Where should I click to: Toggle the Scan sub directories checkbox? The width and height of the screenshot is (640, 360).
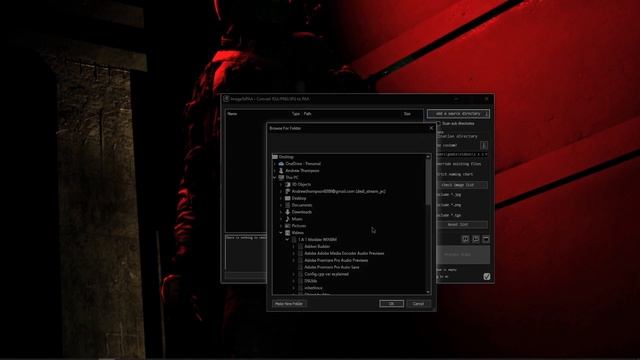point(438,123)
